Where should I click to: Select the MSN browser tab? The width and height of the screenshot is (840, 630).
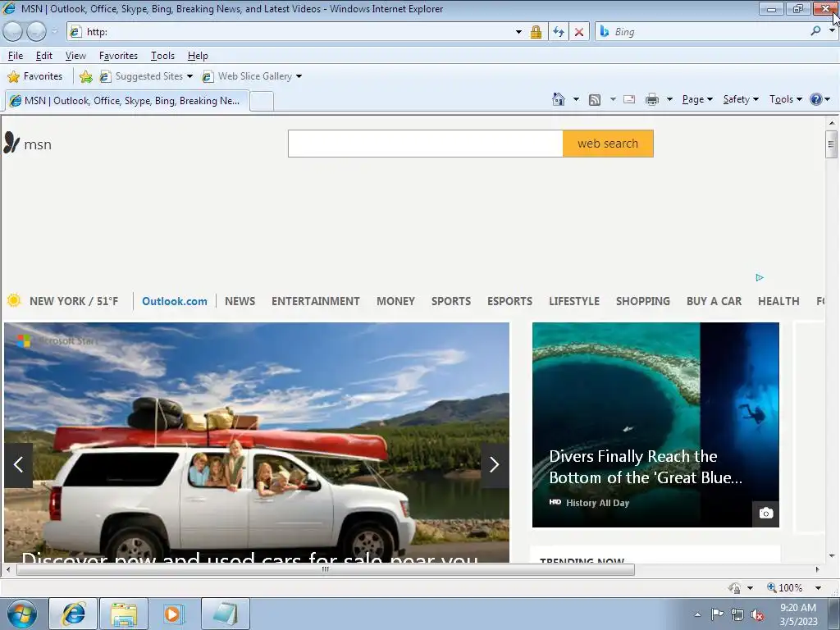127,101
